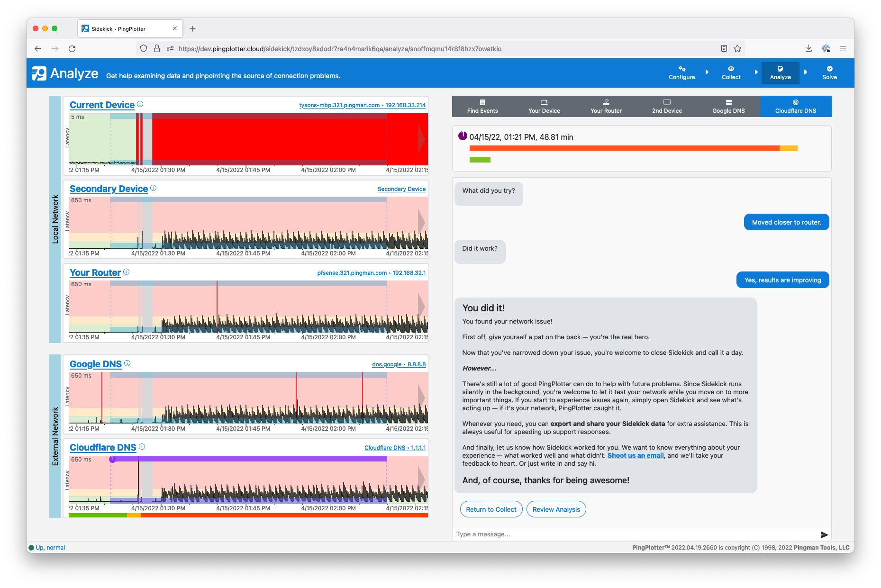Advance Cloudflare DNS graph with right arrow
This screenshot has width=881, height=588.
pos(421,480)
